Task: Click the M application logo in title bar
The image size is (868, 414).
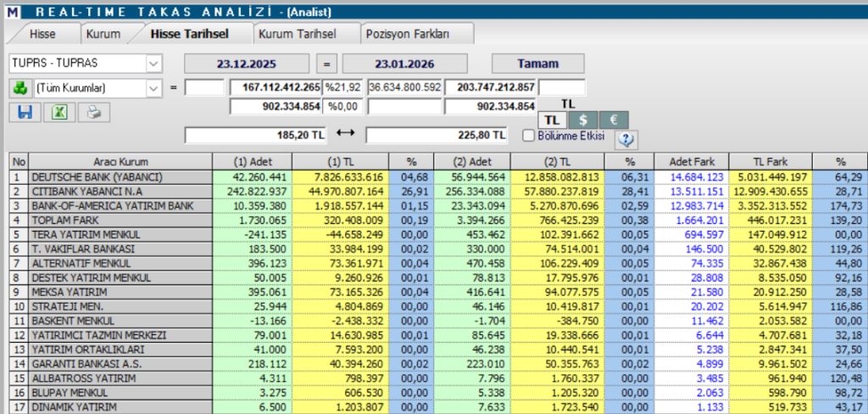Action: point(10,11)
